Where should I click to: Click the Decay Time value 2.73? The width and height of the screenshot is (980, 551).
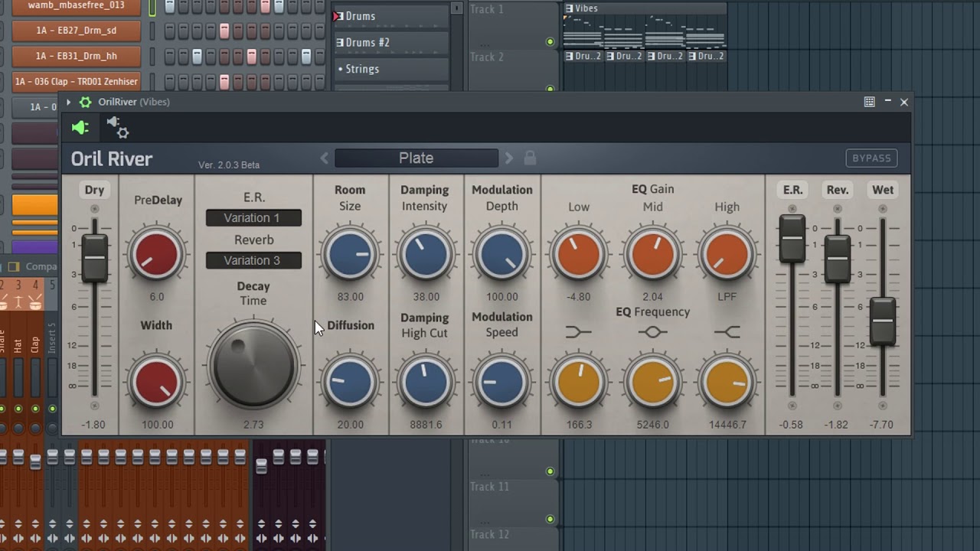(x=253, y=425)
